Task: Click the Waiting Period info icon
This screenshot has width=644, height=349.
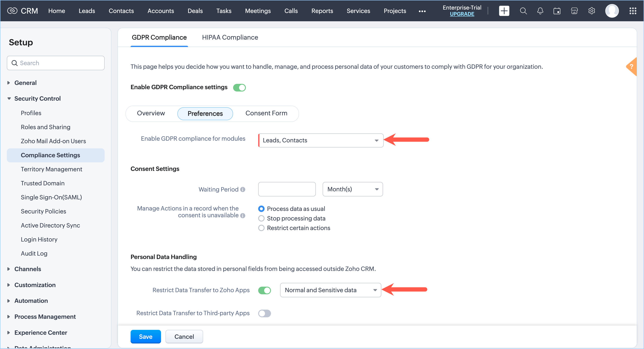Action: [x=242, y=189]
